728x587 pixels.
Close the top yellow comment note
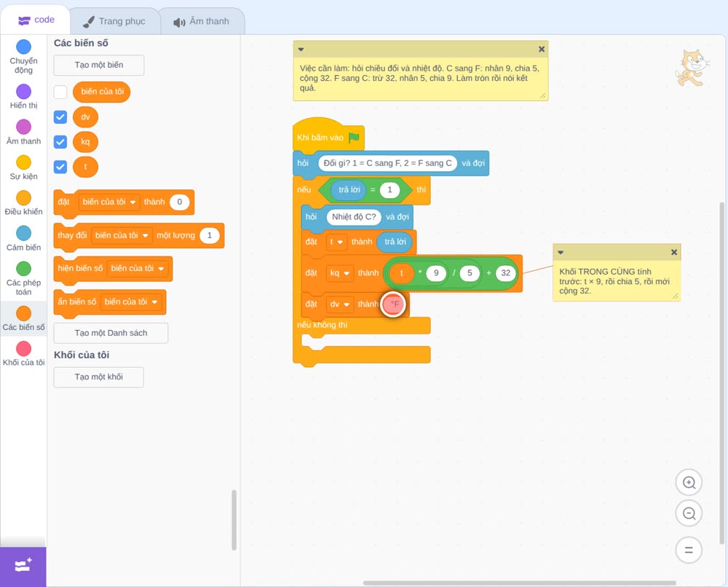coord(542,49)
